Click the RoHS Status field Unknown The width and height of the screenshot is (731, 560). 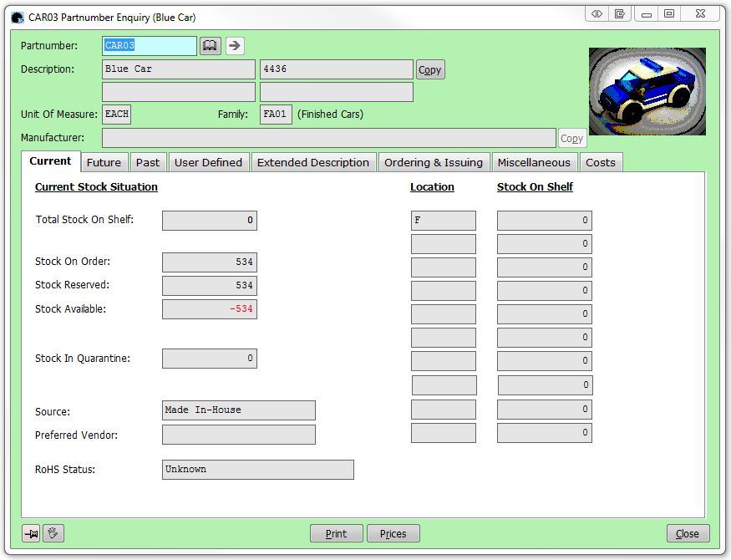pyautogui.click(x=258, y=470)
